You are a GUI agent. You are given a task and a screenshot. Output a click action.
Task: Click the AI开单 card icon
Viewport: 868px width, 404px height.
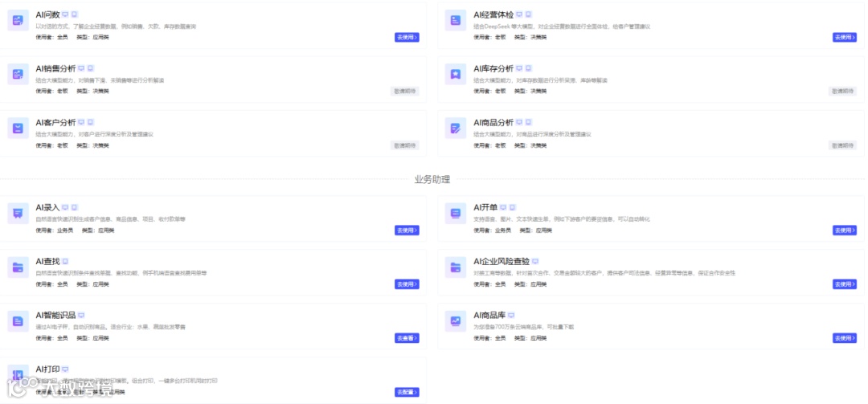[456, 213]
